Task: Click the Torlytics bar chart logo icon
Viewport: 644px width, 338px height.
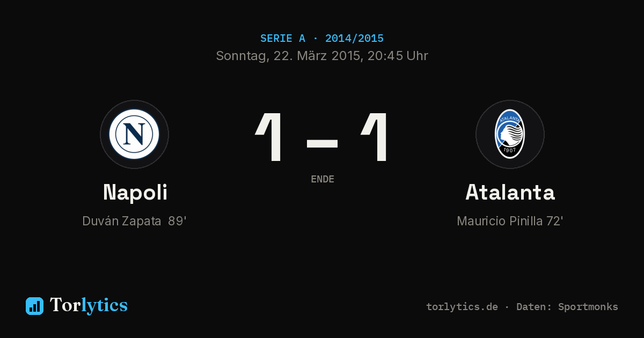Action: (x=34, y=306)
